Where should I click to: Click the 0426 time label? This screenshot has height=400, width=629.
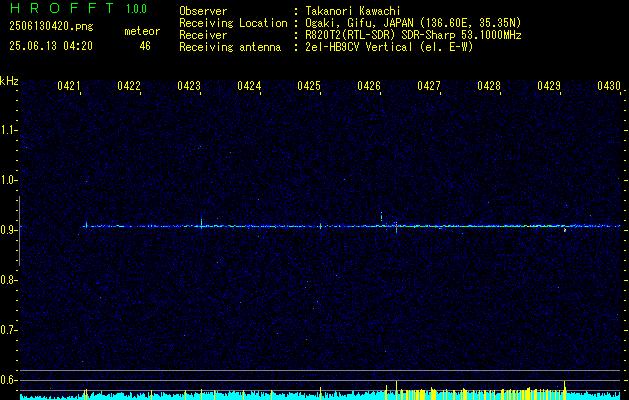click(369, 86)
